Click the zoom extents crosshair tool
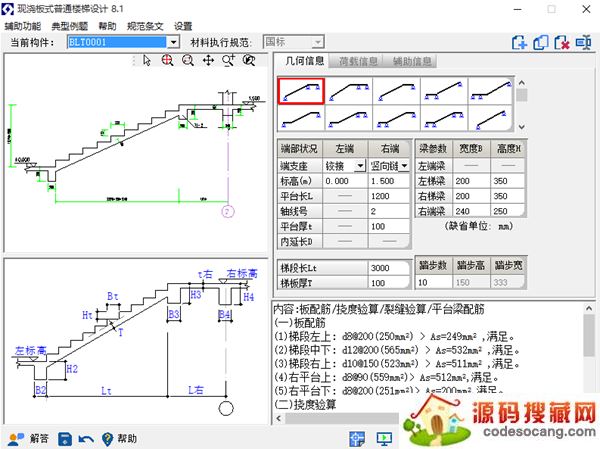This screenshot has width=600, height=449. (167, 60)
